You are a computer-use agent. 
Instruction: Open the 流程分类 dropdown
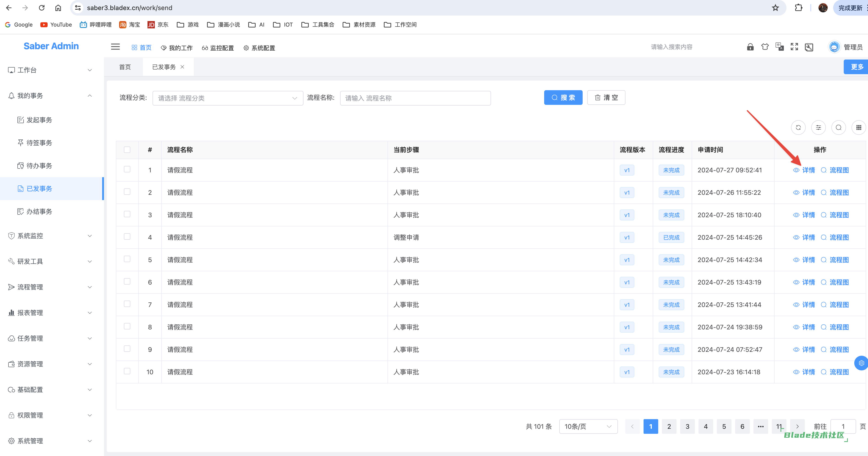pos(228,98)
